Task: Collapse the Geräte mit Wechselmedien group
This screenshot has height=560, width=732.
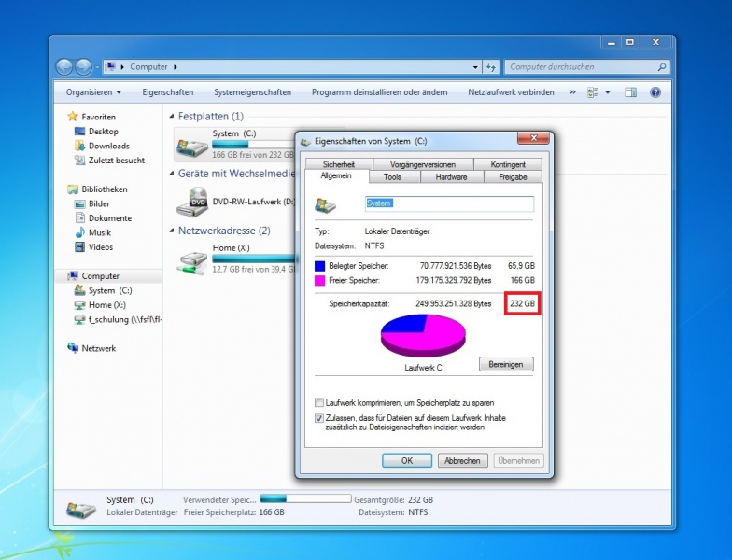Action: click(172, 174)
